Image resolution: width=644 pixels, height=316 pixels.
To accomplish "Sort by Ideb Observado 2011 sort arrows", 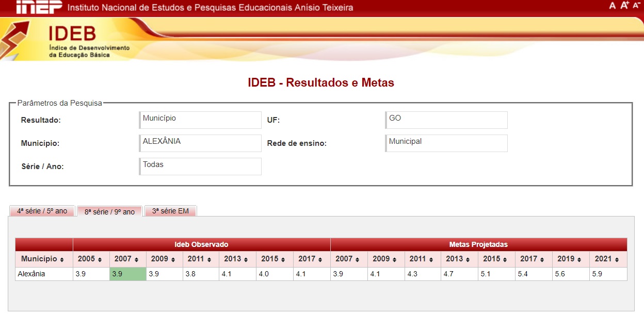I will [209, 259].
